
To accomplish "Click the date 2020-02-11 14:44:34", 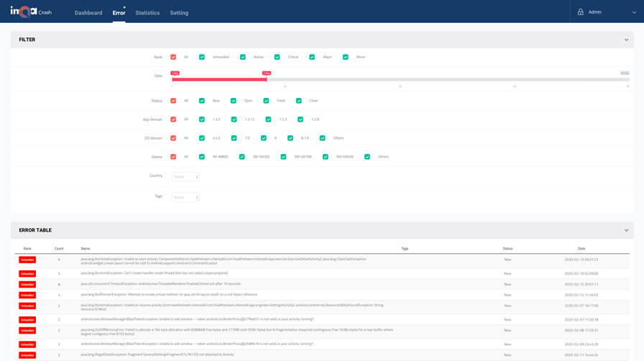I will point(581,355).
